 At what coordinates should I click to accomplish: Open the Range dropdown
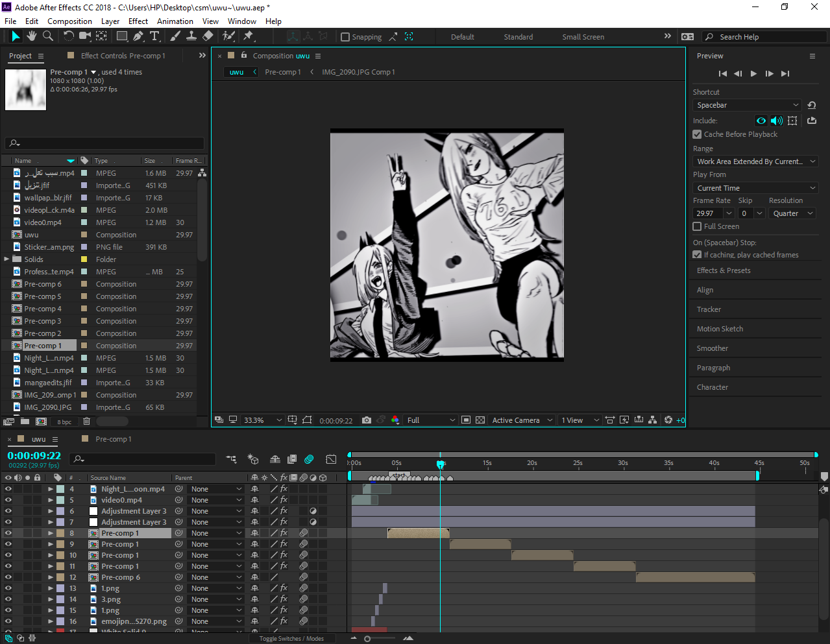coord(755,161)
